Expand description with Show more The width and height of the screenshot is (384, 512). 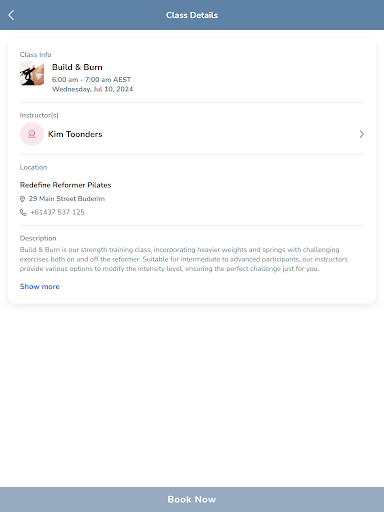coord(40,287)
